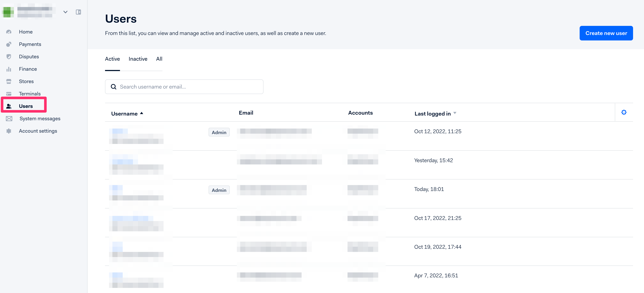Viewport: 644px width, 293px height.
Task: Collapse the sidebar panel
Action: click(78, 12)
